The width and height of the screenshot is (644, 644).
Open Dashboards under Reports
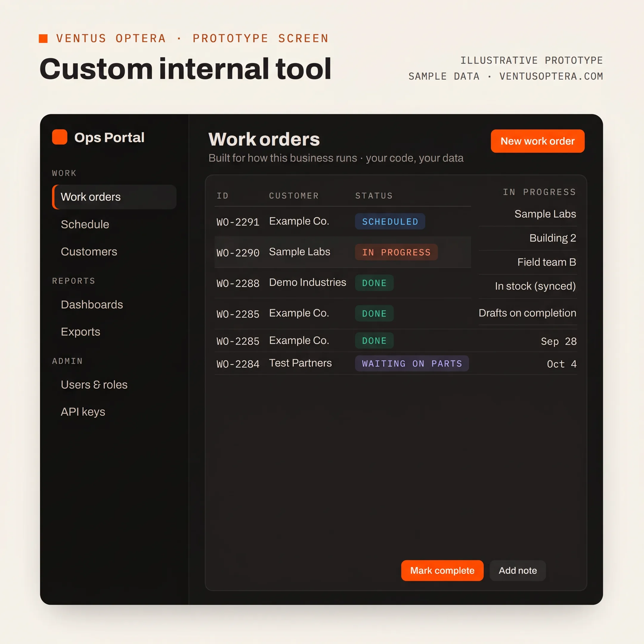coord(92,305)
